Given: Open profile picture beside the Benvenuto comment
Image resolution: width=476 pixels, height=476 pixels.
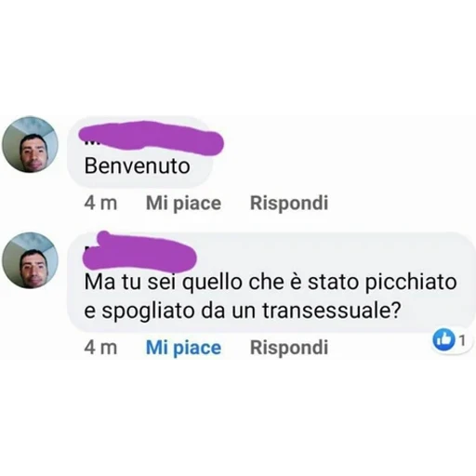Looking at the screenshot, I should click(x=30, y=144).
